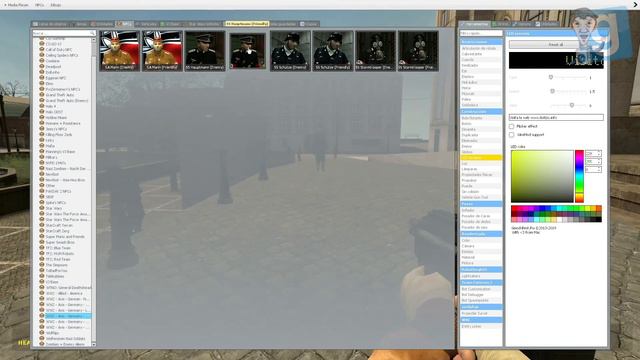This screenshot has width=640, height=360.
Task: Switch to the NPCs spawn tab
Action: point(124,24)
